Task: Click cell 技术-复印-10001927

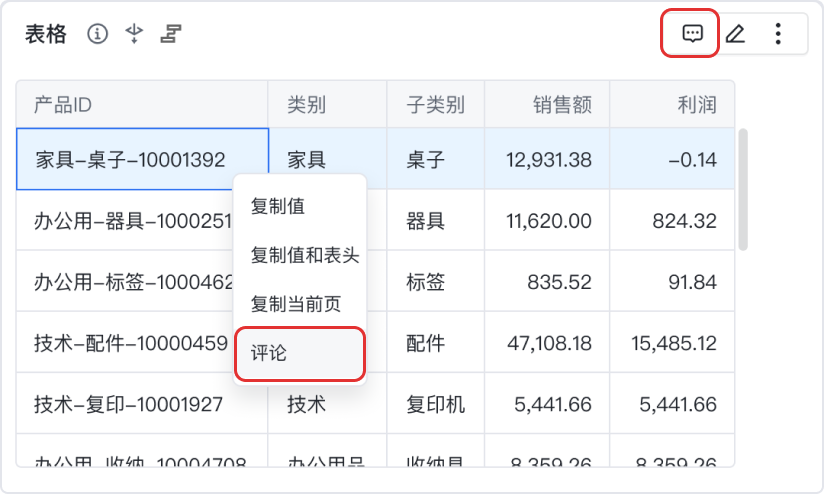Action: click(x=129, y=404)
